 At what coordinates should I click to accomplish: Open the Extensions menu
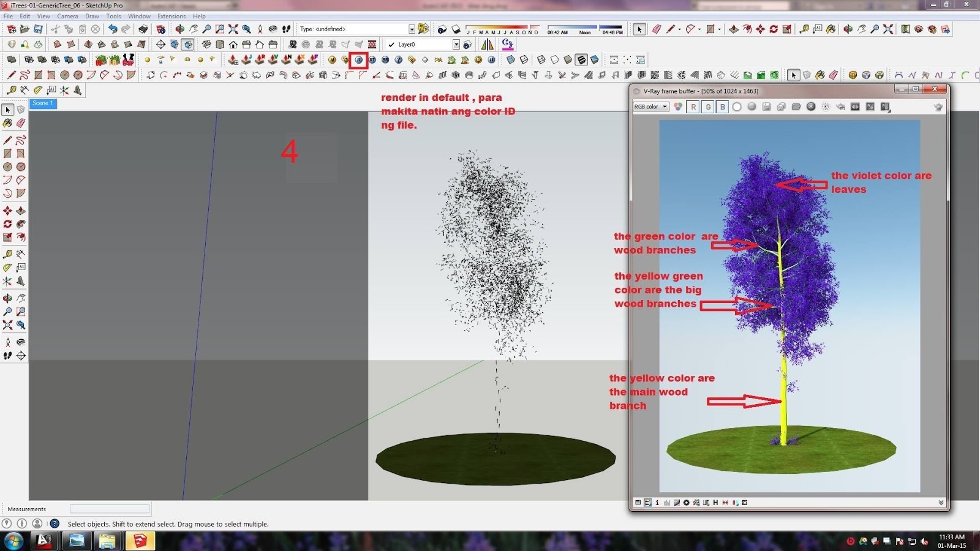point(171,16)
